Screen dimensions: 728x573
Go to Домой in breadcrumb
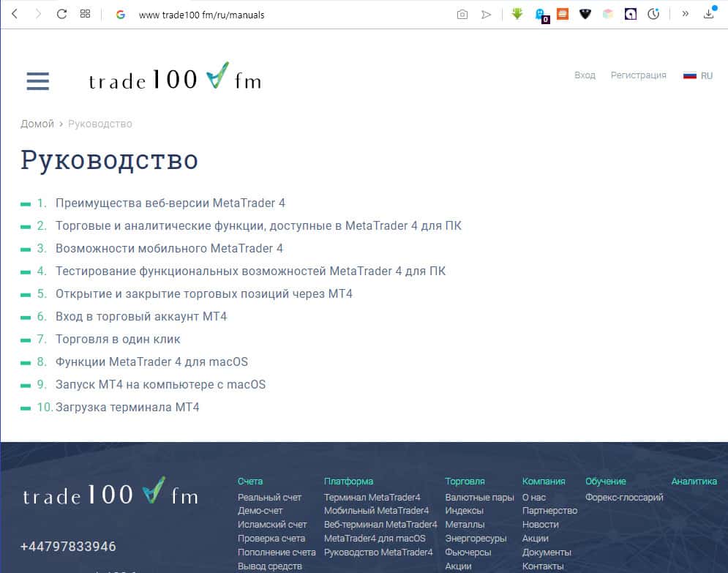click(x=37, y=124)
